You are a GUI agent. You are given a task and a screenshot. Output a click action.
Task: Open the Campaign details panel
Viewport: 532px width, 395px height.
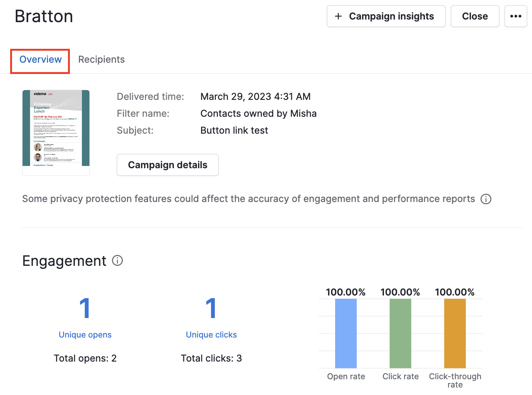168,164
